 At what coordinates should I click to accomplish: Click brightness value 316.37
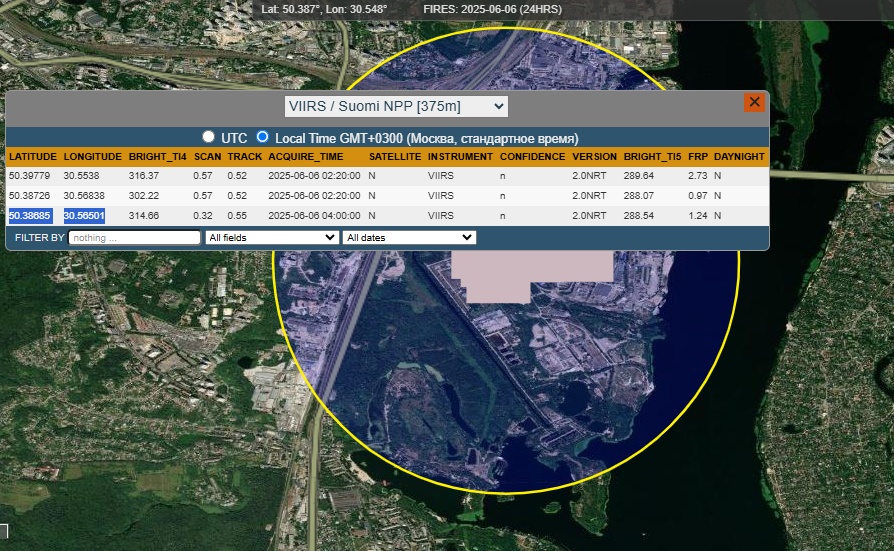pos(144,176)
